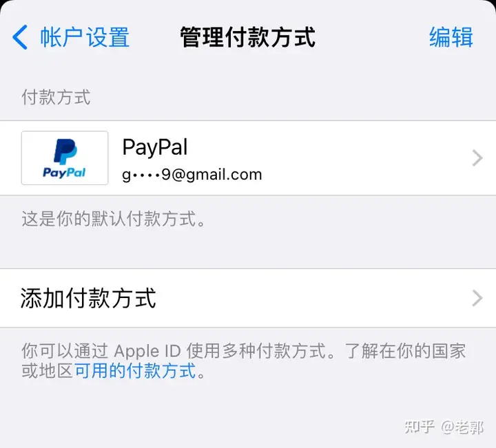Tap the 编辑 button

(451, 37)
